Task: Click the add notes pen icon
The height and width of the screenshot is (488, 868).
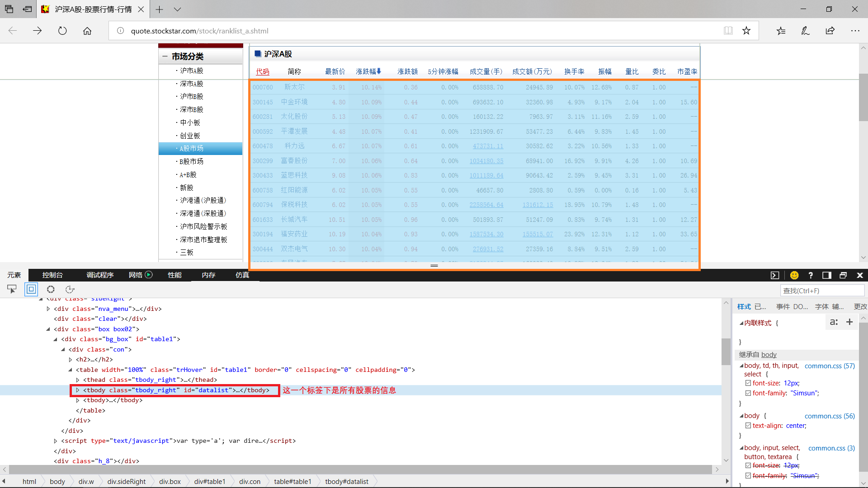Action: (805, 31)
